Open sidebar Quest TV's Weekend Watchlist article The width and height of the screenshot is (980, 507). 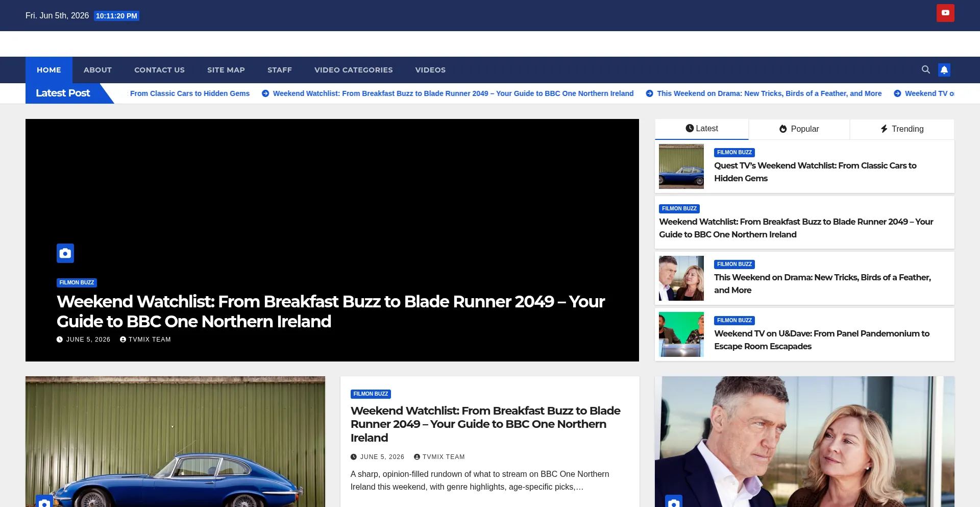click(815, 172)
